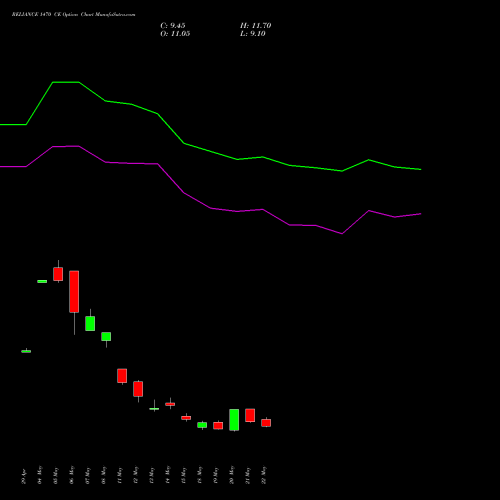Select the low value L: 9.10
The height and width of the screenshot is (500, 500).
253,34
